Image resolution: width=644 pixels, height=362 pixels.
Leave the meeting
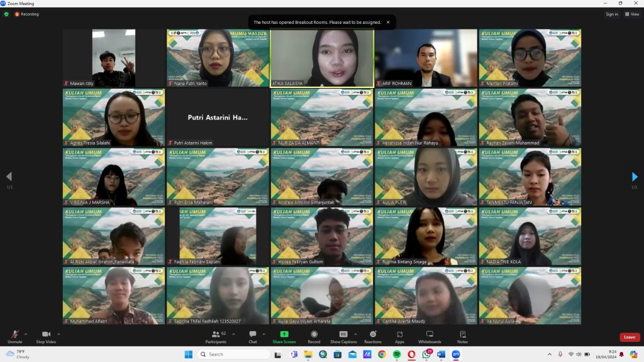click(x=629, y=337)
